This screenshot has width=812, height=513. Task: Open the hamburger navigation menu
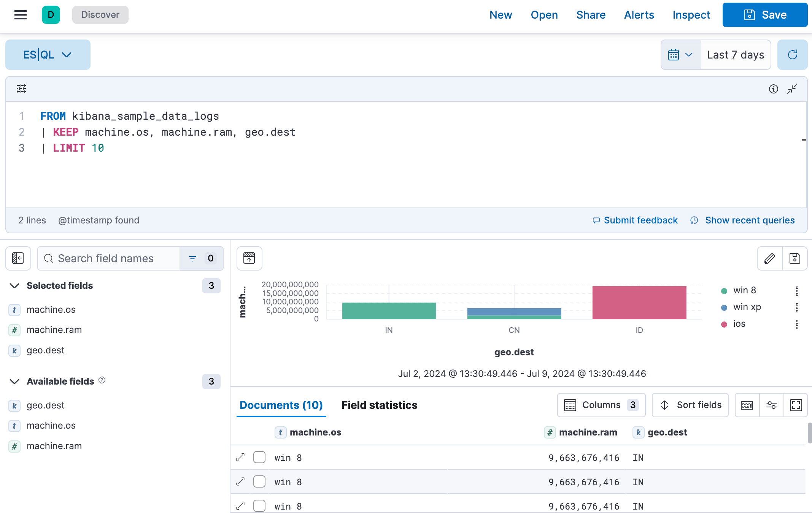(21, 15)
